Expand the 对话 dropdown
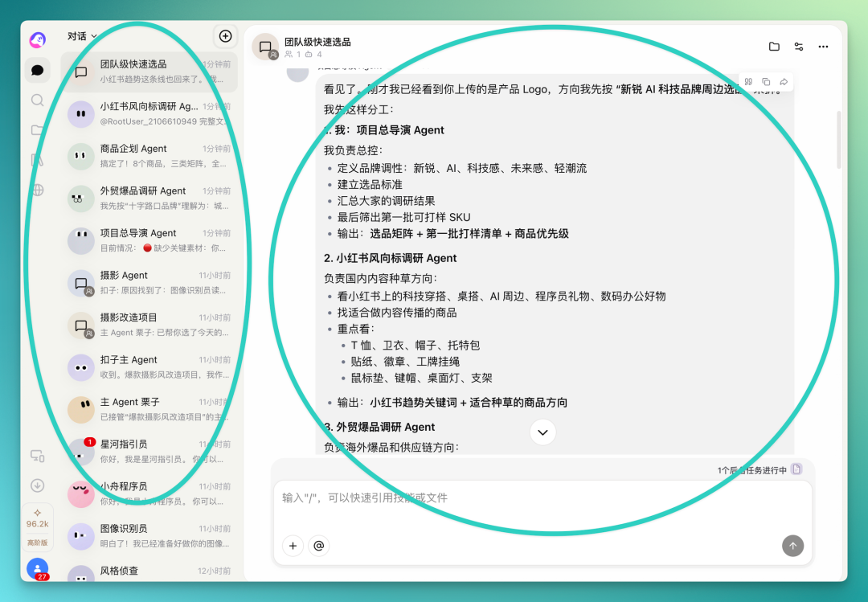868x602 pixels. (x=82, y=36)
